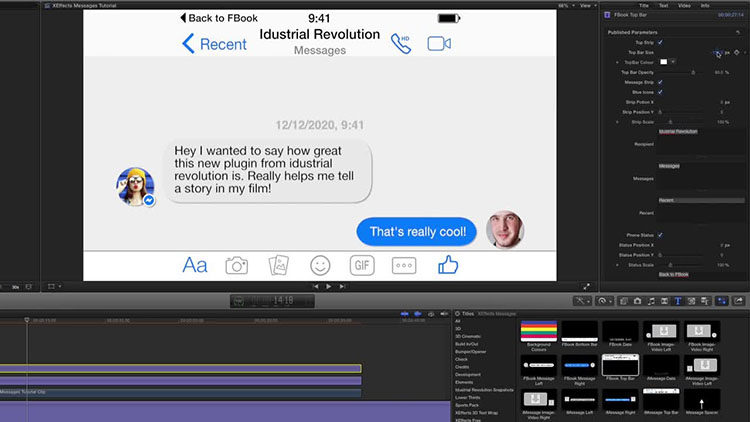The width and height of the screenshot is (750, 422).
Task: Open the Retime speed menu
Action: tap(604, 301)
